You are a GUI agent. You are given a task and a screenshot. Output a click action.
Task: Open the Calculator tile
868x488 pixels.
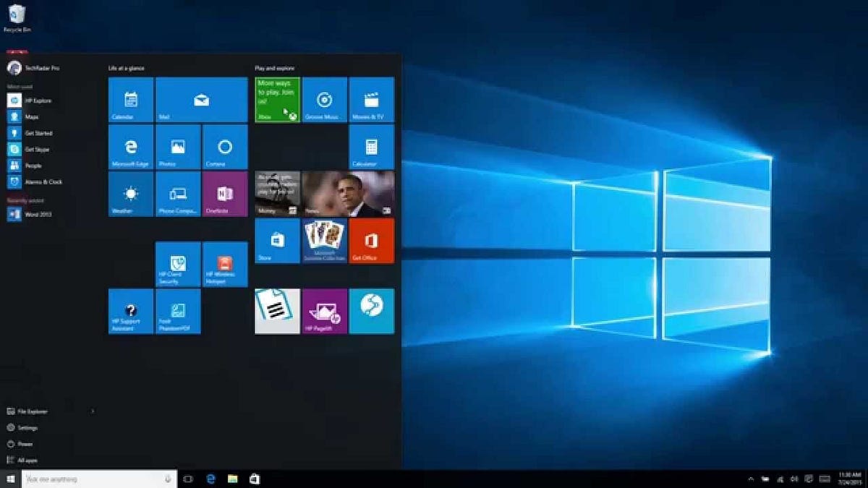(x=371, y=147)
